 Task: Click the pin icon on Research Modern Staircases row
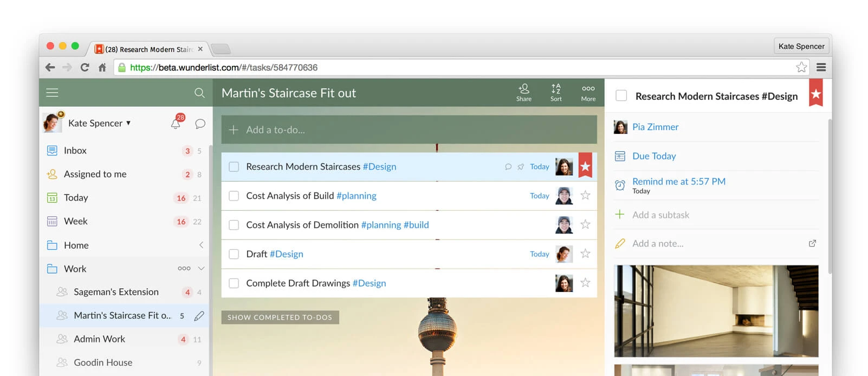pyautogui.click(x=521, y=167)
